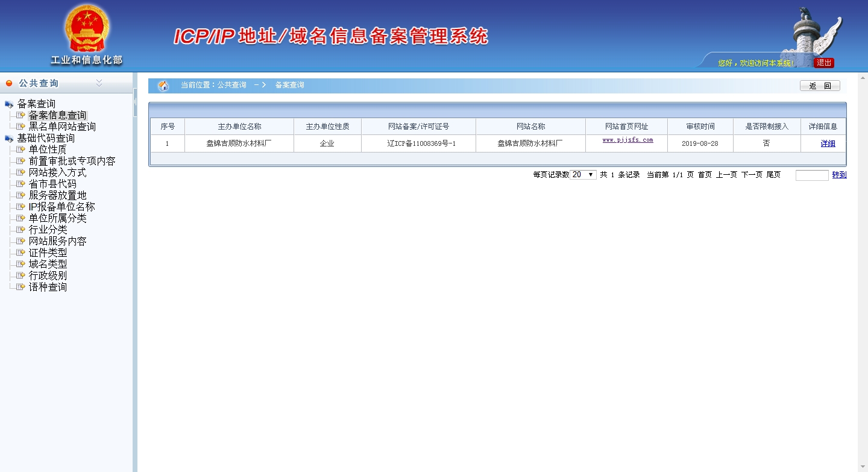
Task: Select 省市县代码 in the tree
Action: (52, 184)
